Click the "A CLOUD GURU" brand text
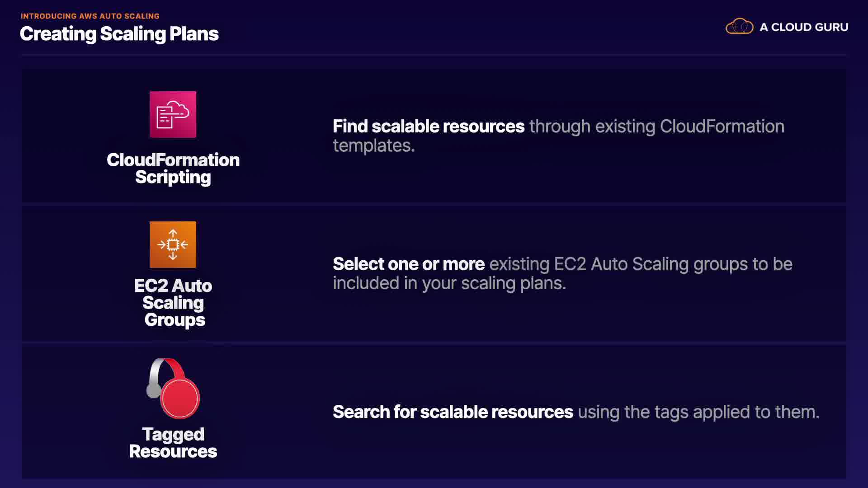868x488 pixels. pos(804,27)
